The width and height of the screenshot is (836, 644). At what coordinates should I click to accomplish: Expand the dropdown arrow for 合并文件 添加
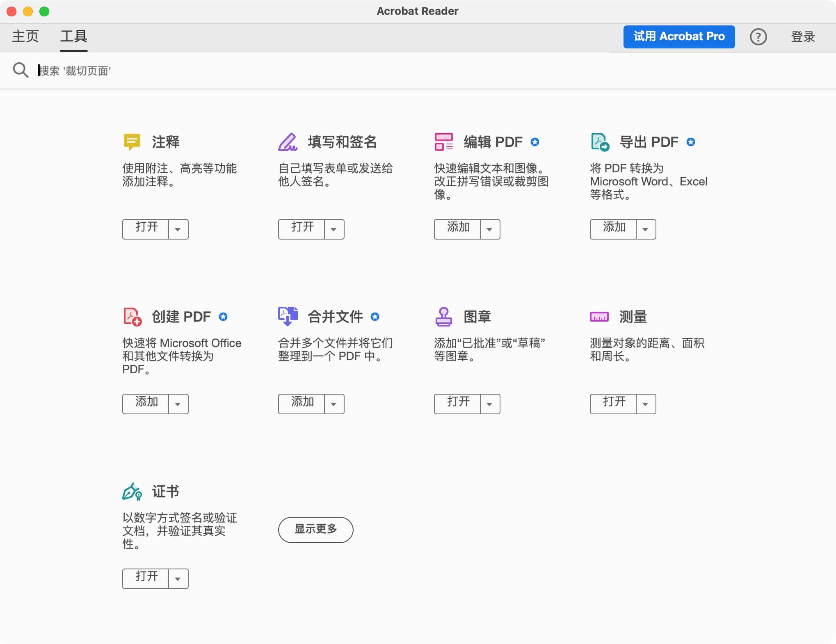pyautogui.click(x=334, y=404)
